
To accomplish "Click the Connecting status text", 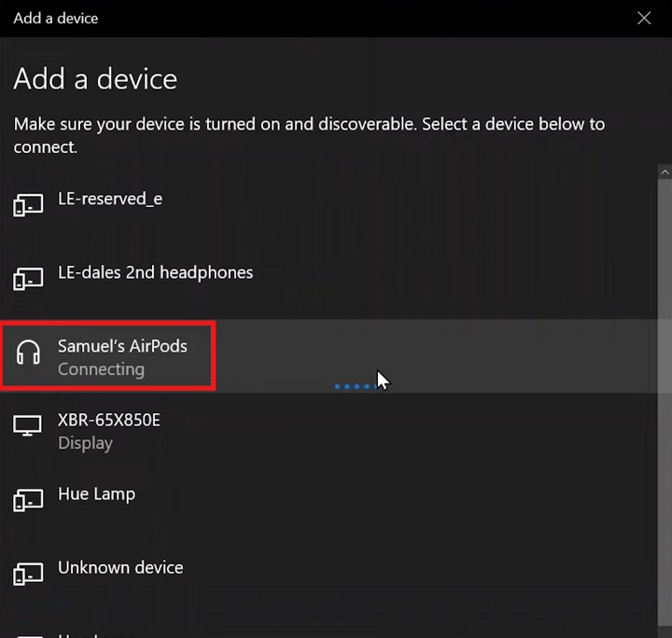I will tap(101, 369).
